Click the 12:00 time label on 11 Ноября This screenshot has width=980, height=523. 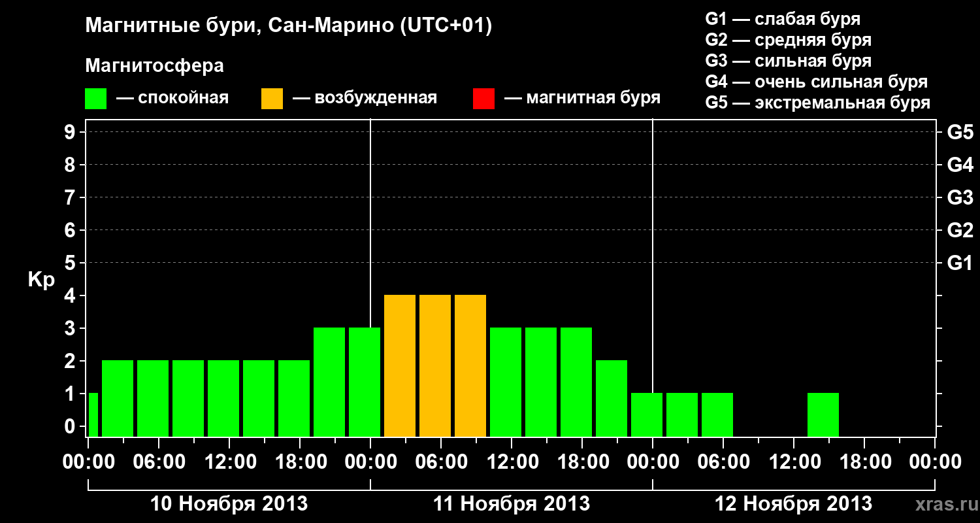click(x=512, y=462)
